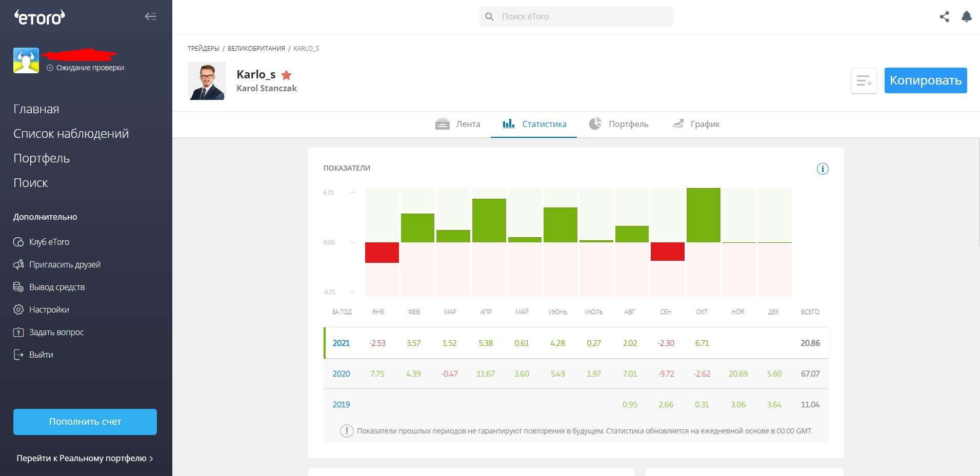The height and width of the screenshot is (476, 980).
Task: Open Пригласить друзей link
Action: pos(65,264)
